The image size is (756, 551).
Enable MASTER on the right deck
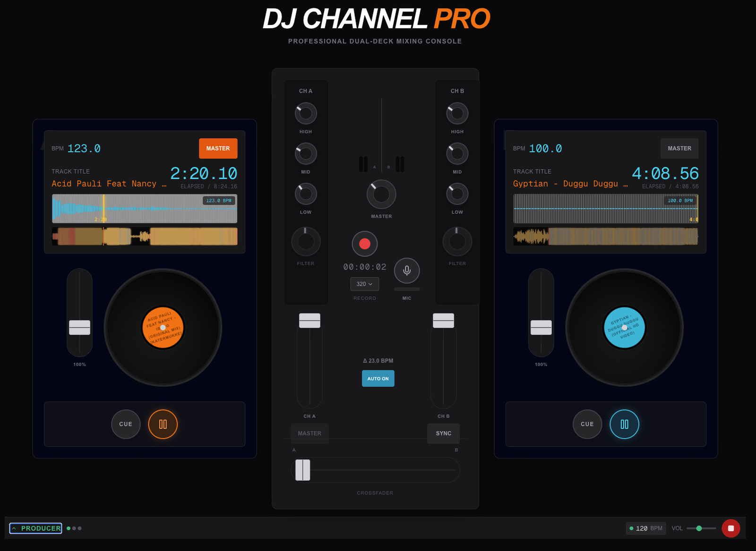pyautogui.click(x=679, y=148)
